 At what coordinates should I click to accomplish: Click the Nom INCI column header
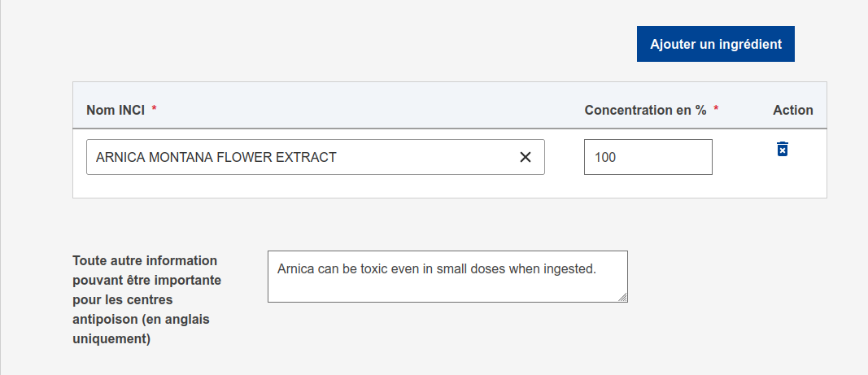tap(115, 110)
